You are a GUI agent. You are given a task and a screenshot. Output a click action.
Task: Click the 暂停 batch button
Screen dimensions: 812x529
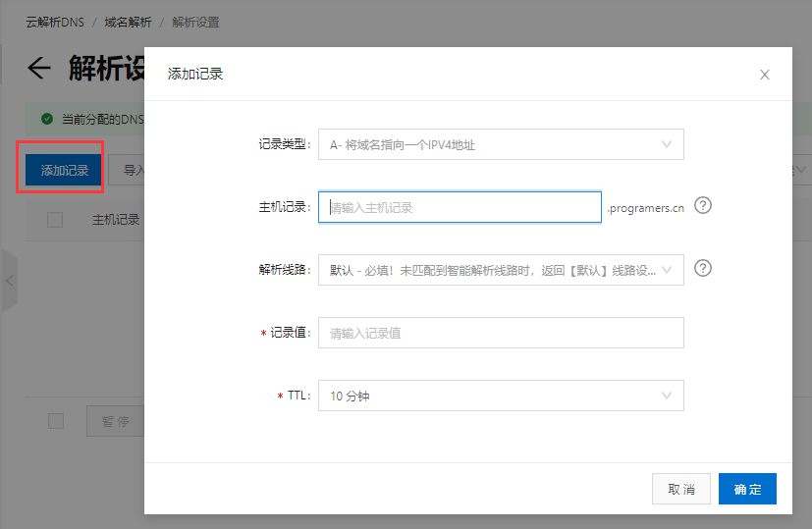pos(116,421)
